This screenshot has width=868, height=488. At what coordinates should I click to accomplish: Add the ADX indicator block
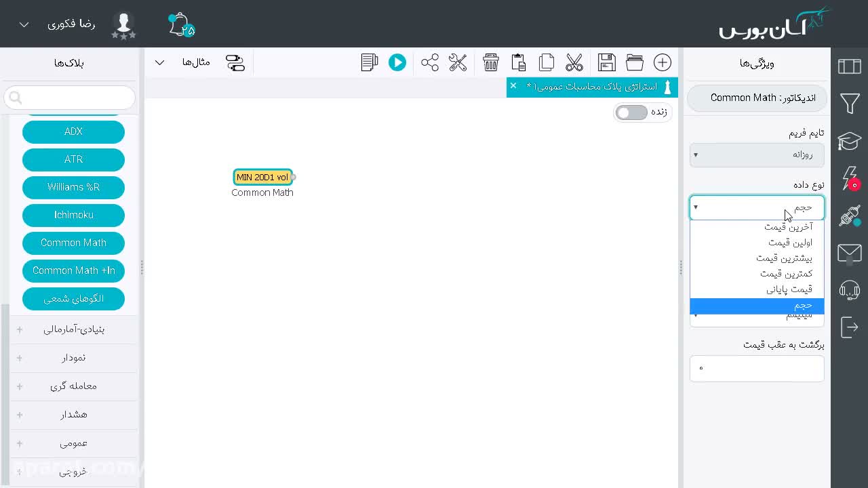73,131
